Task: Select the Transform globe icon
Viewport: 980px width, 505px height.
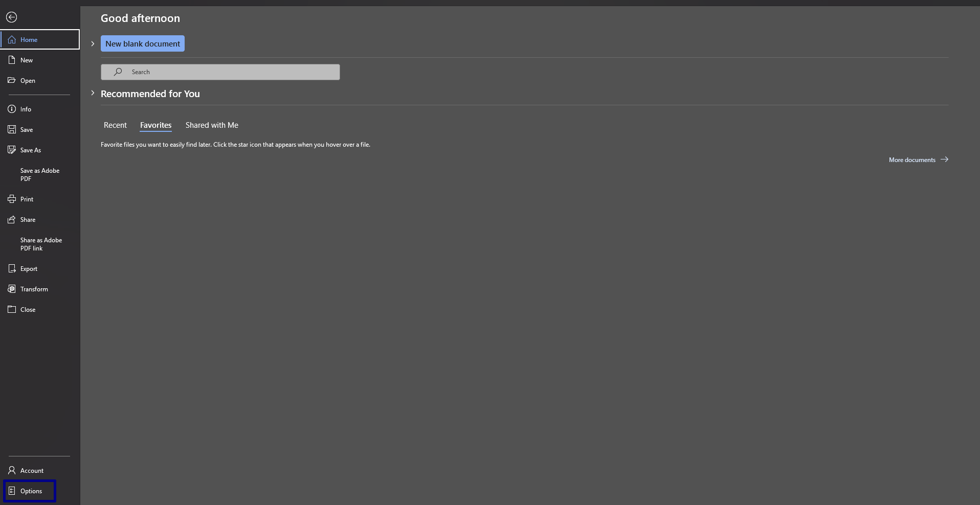Action: coord(12,289)
